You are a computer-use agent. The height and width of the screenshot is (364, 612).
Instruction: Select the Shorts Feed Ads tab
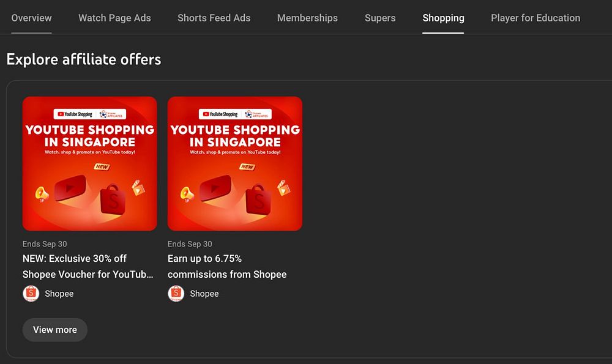click(214, 18)
